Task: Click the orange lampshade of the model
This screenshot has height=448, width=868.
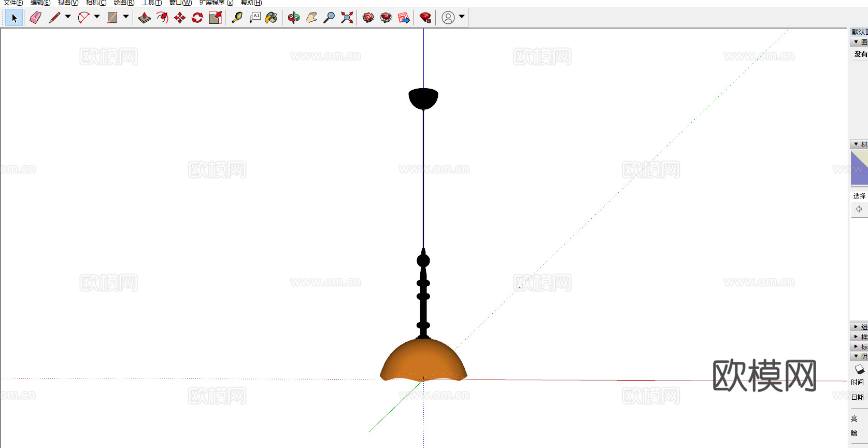Action: [423, 360]
